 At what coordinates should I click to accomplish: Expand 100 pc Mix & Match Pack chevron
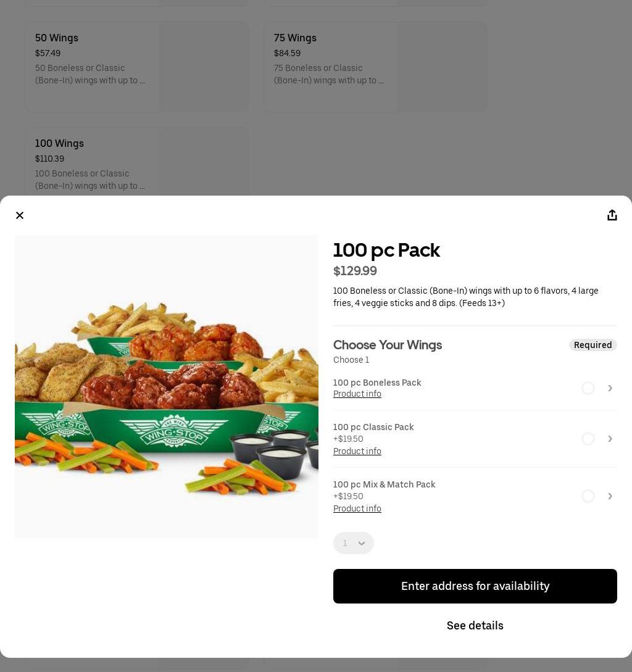(610, 496)
